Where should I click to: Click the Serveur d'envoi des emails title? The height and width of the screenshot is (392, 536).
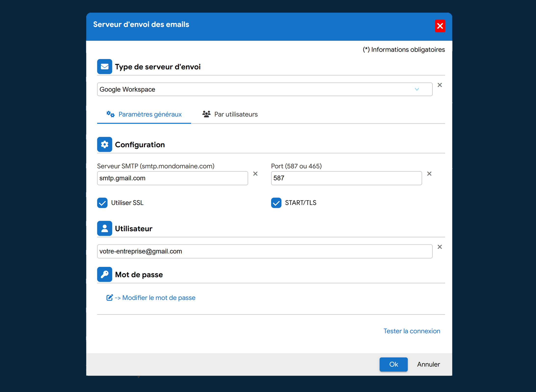point(141,24)
